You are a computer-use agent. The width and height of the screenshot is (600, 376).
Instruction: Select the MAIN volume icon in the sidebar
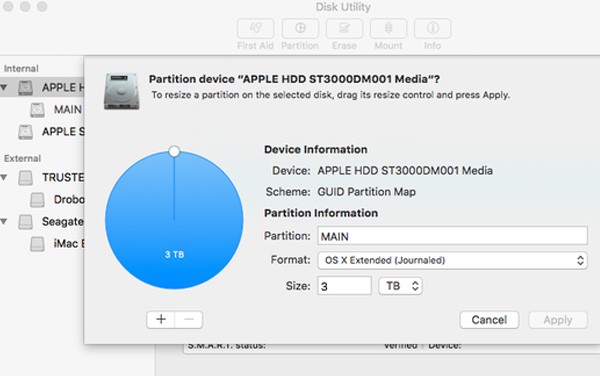click(38, 110)
